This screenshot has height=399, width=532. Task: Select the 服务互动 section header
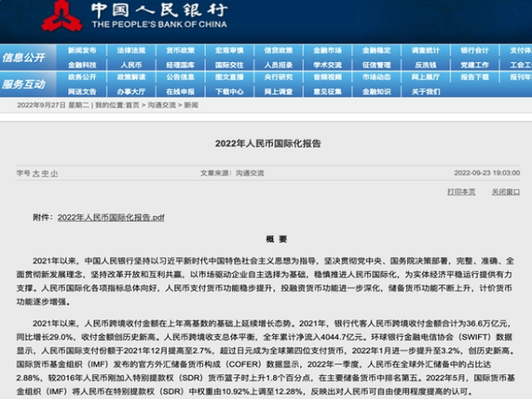[x=23, y=84]
